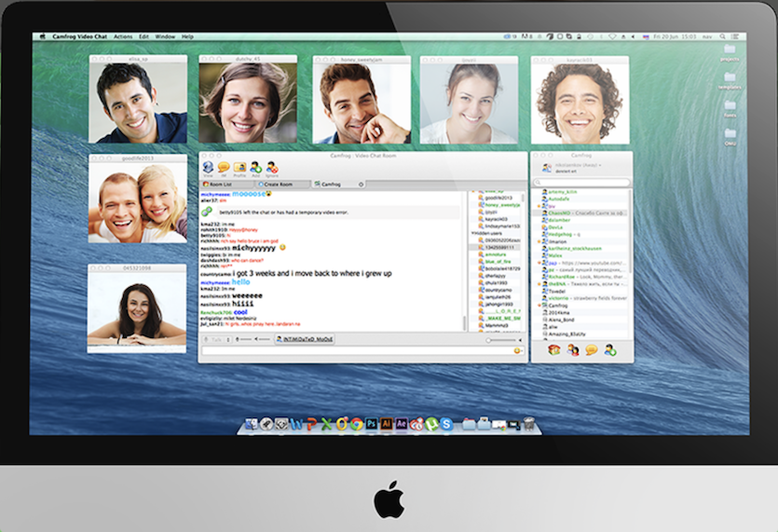Launch After Effects from the dock
This screenshot has width=778, height=532.
coord(401,424)
